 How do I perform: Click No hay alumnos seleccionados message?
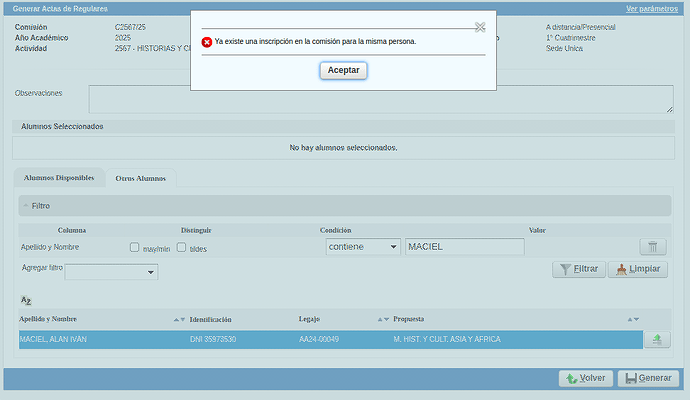tap(343, 148)
